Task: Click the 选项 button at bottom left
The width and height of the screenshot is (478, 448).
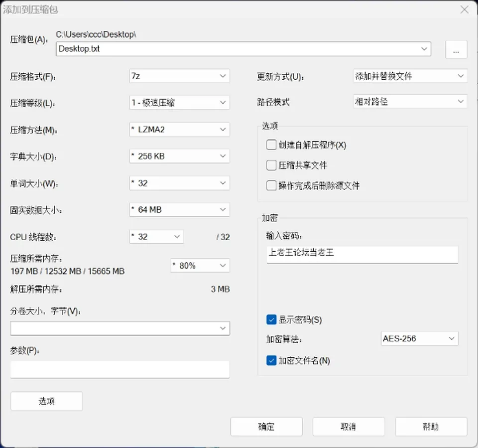Action: coord(47,401)
